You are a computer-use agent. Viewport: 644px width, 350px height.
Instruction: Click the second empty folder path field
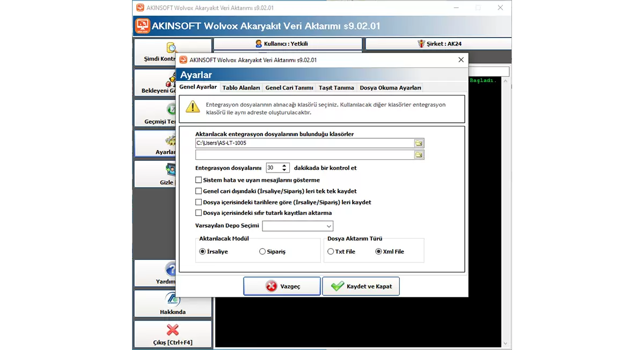(304, 155)
